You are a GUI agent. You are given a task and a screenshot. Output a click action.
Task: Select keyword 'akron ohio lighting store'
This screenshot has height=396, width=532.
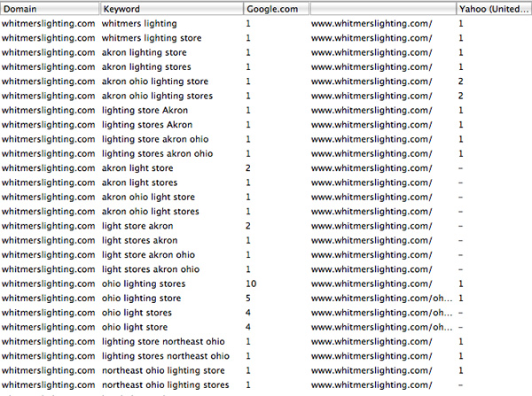click(155, 82)
